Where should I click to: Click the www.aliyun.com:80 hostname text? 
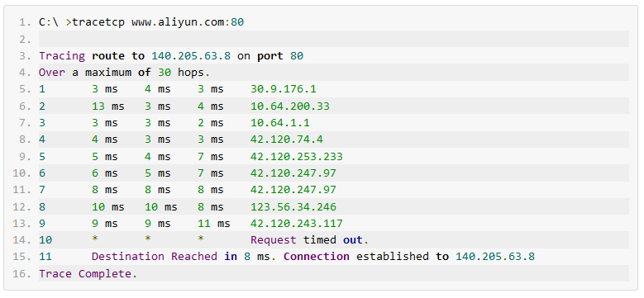pyautogui.click(x=188, y=22)
